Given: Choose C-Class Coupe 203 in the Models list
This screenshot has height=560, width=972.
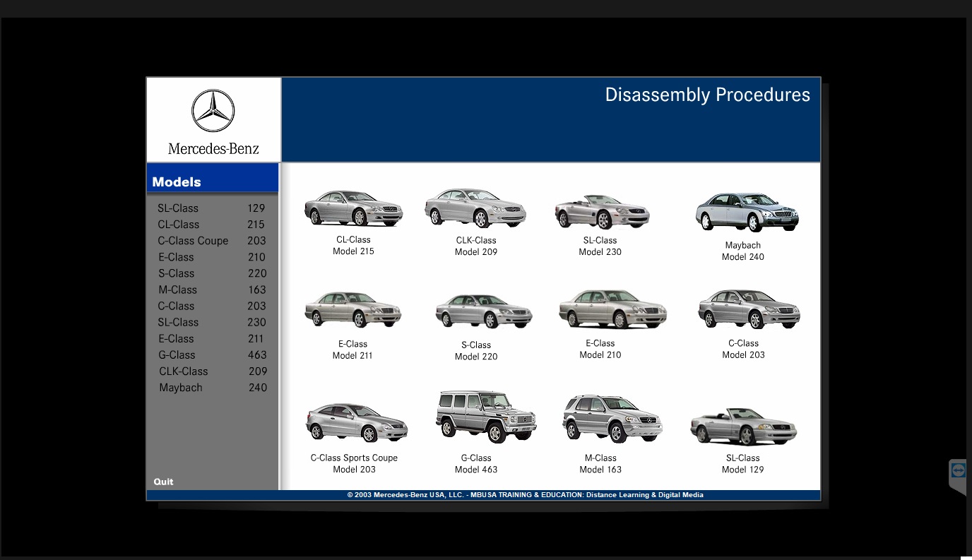Looking at the screenshot, I should pyautogui.click(x=211, y=241).
